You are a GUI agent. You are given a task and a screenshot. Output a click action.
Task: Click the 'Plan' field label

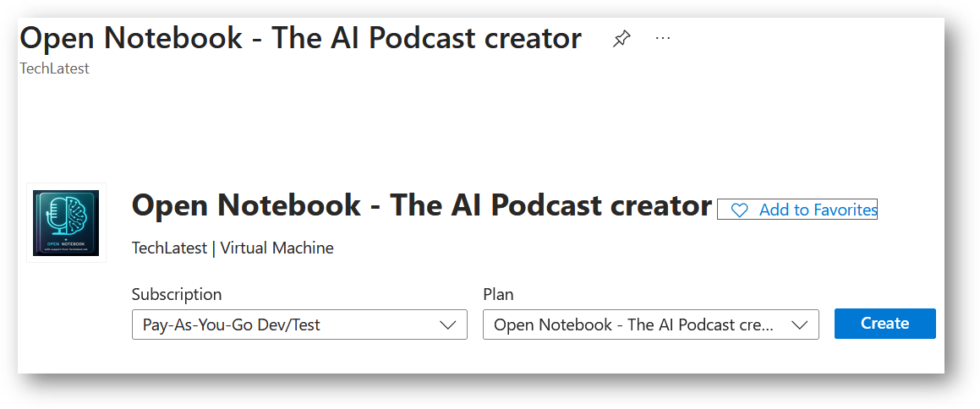click(x=498, y=294)
